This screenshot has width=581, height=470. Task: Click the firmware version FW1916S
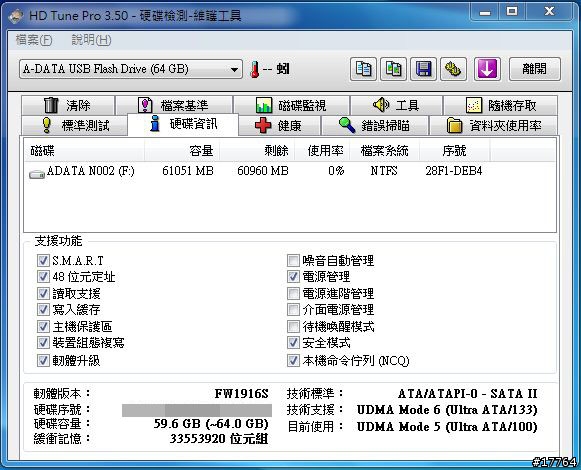tap(242, 394)
